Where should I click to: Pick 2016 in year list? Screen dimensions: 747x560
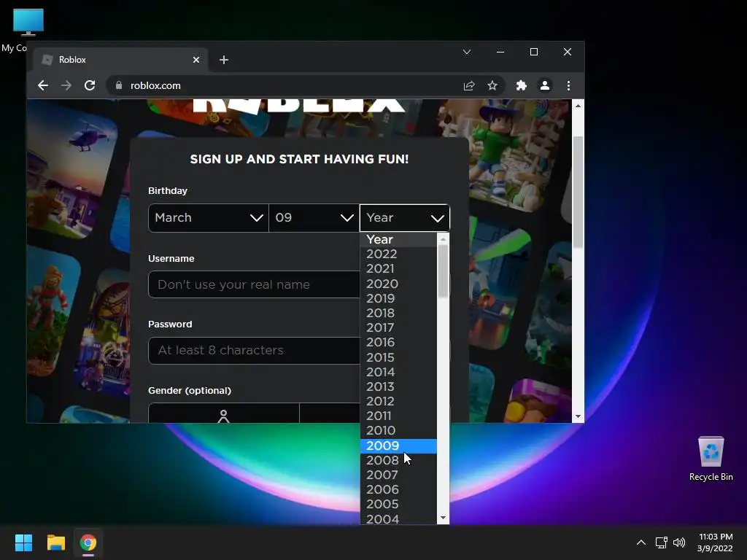coord(398,343)
